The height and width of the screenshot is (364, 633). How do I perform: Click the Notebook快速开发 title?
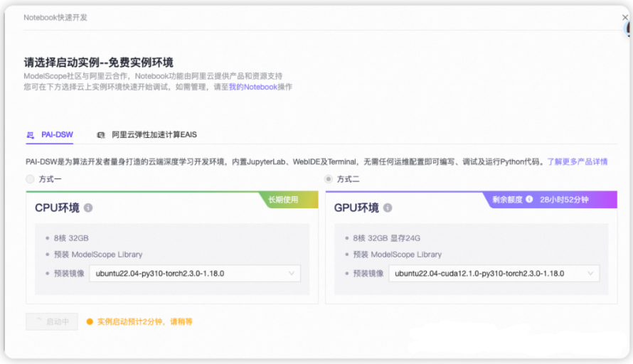coord(55,17)
